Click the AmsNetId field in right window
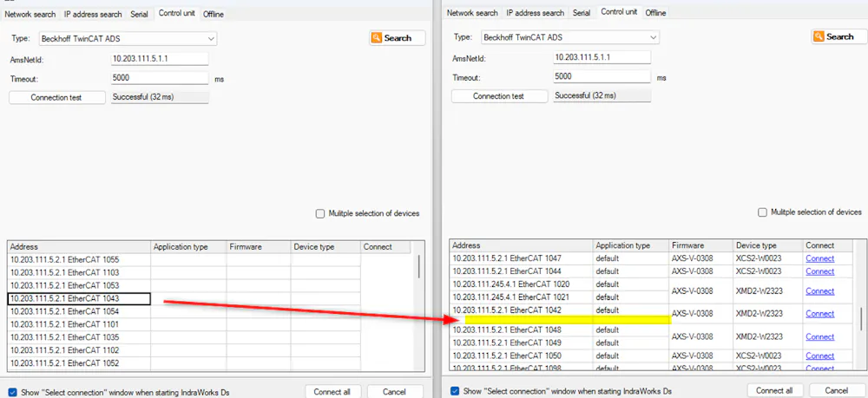Screen dimensions: 868x398 pyautogui.click(x=602, y=57)
